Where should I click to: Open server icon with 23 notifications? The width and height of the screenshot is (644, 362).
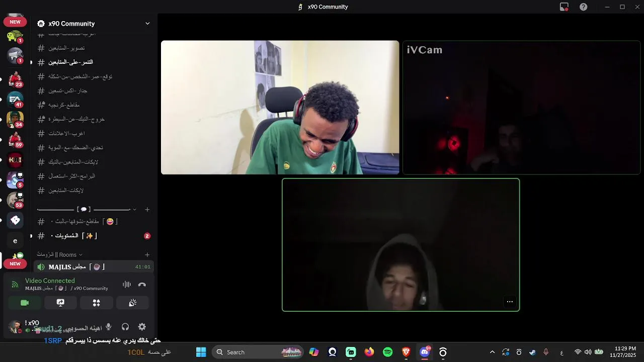point(15,79)
